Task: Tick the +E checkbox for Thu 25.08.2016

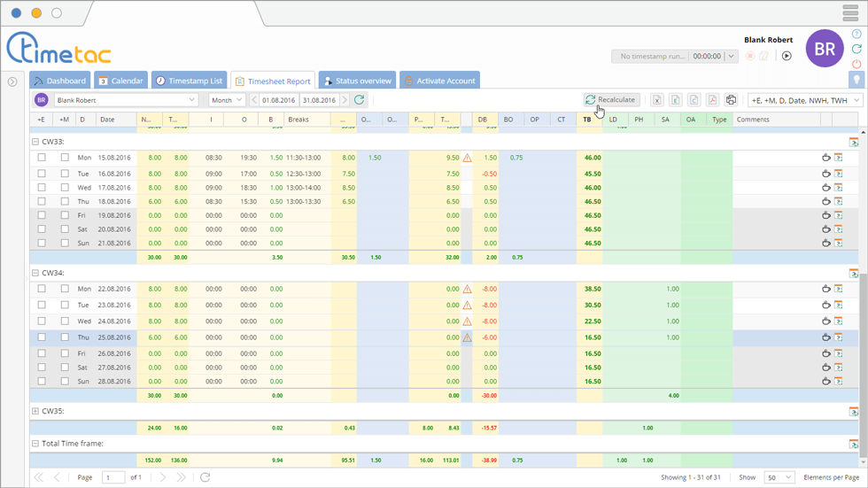Action: 42,337
